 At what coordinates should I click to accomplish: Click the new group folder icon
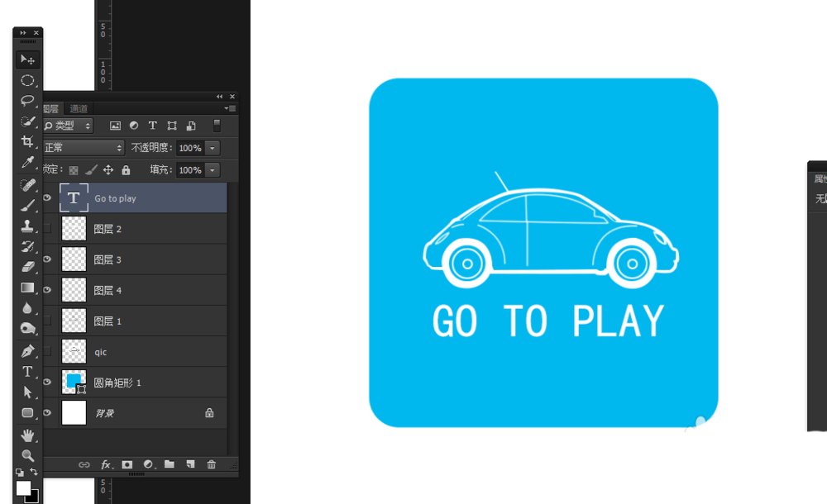coord(170,464)
